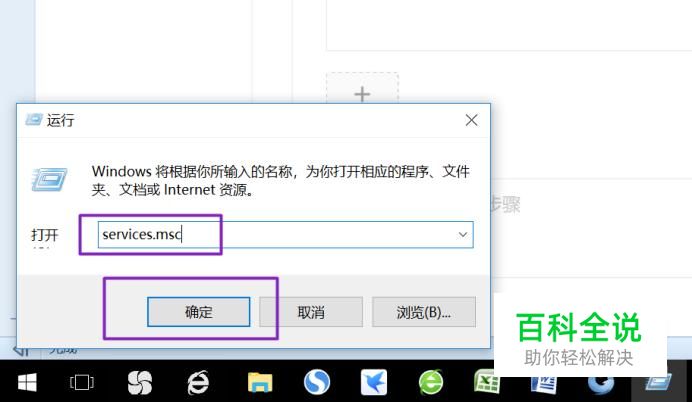Click the 确定 button to confirm
Screen dimensions: 692x402
(199, 312)
